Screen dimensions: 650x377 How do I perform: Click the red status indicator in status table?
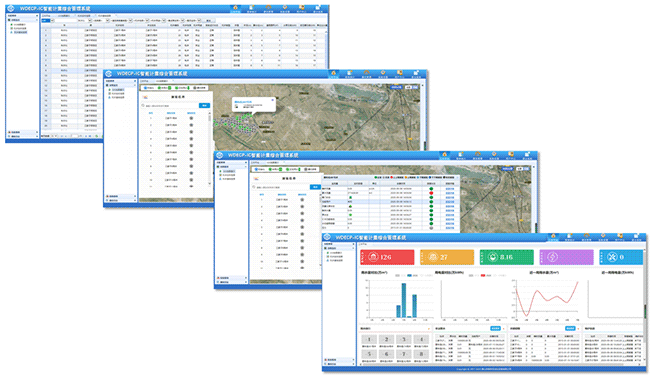[431, 193]
